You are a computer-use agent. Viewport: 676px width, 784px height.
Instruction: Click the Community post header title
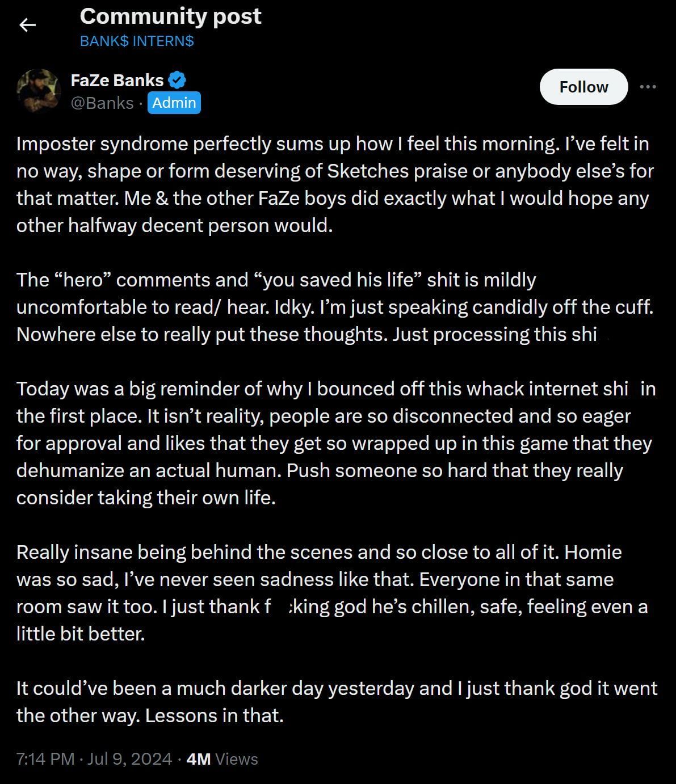(x=170, y=16)
